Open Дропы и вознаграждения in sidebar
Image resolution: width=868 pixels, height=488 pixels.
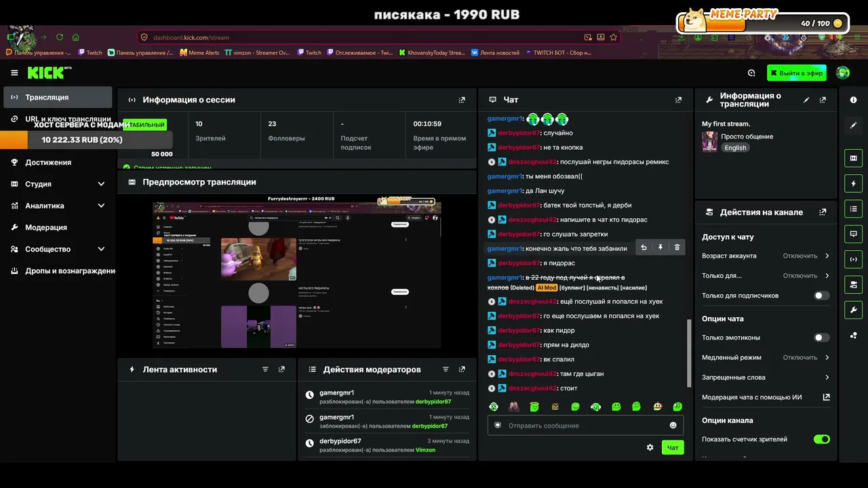click(60, 270)
